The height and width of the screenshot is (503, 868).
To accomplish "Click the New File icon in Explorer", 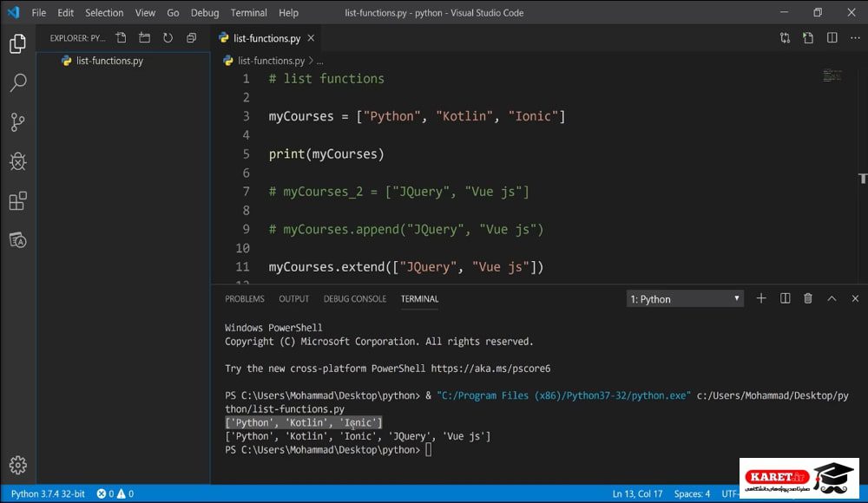I will [121, 37].
